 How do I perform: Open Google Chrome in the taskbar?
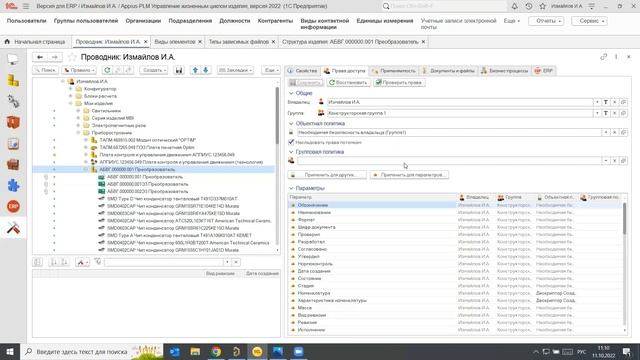(x=216, y=352)
